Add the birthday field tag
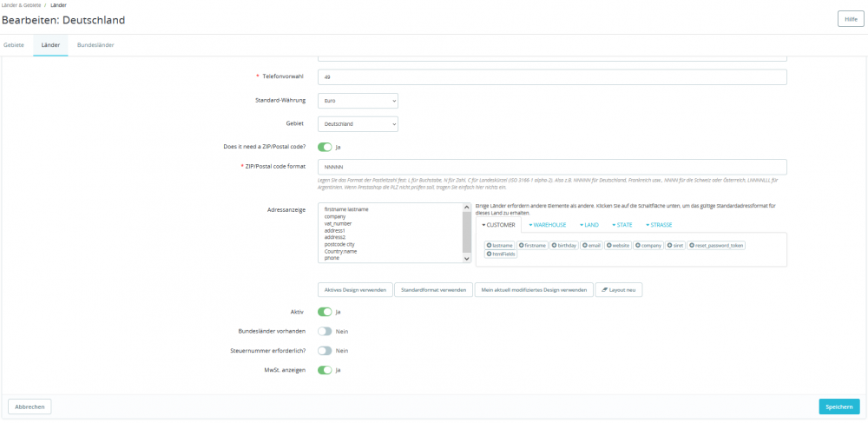The image size is (868, 423). 565,245
